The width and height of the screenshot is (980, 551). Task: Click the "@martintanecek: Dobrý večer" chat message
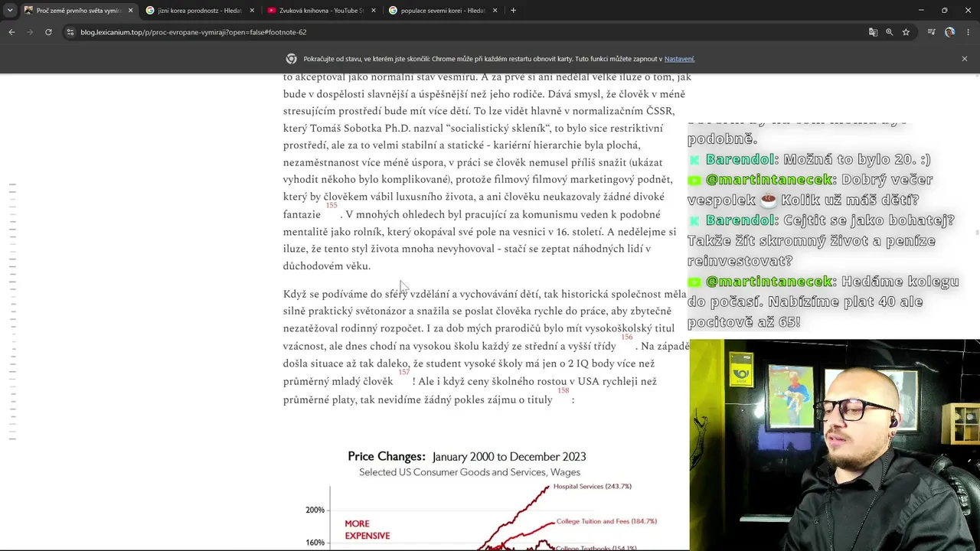pos(810,190)
